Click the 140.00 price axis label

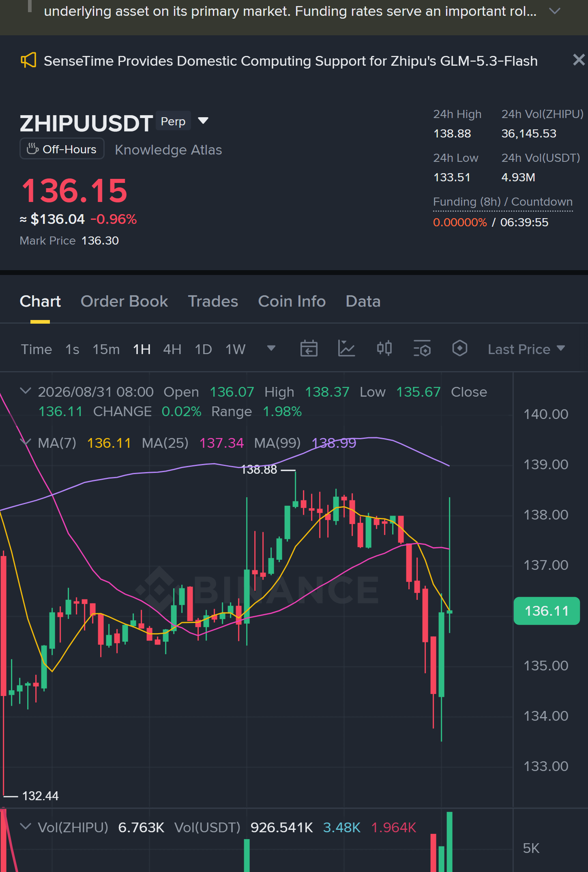(546, 414)
